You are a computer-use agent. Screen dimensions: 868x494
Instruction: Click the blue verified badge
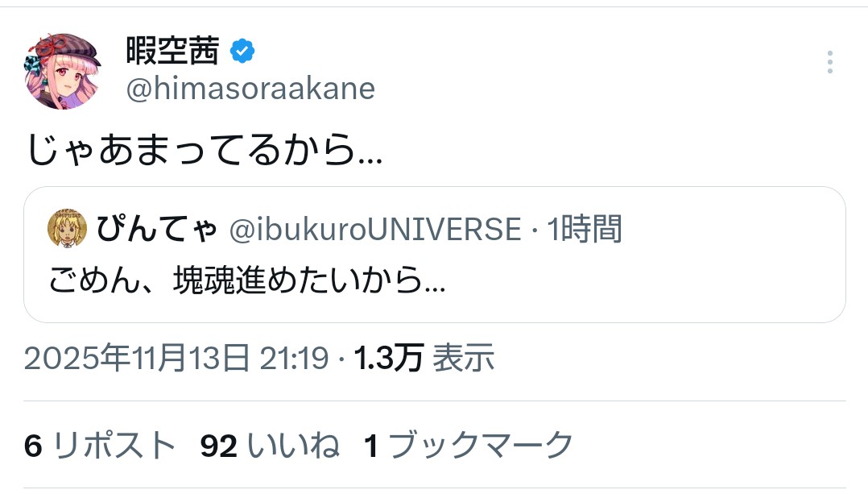[242, 52]
